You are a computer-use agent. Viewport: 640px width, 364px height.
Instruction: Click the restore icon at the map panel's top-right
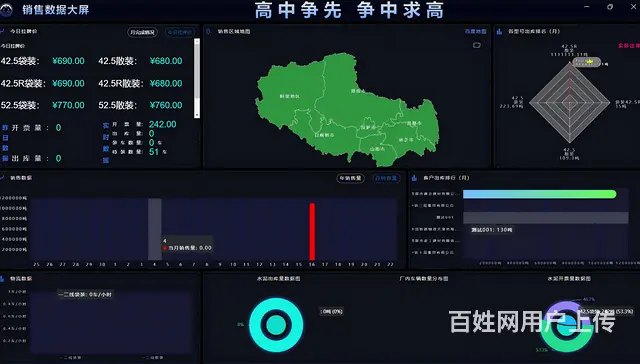(x=476, y=45)
